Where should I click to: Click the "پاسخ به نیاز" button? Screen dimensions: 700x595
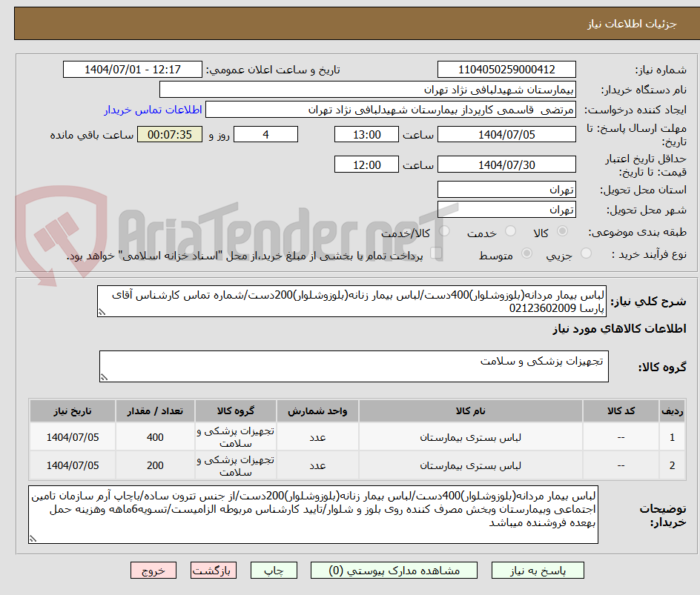tap(537, 570)
